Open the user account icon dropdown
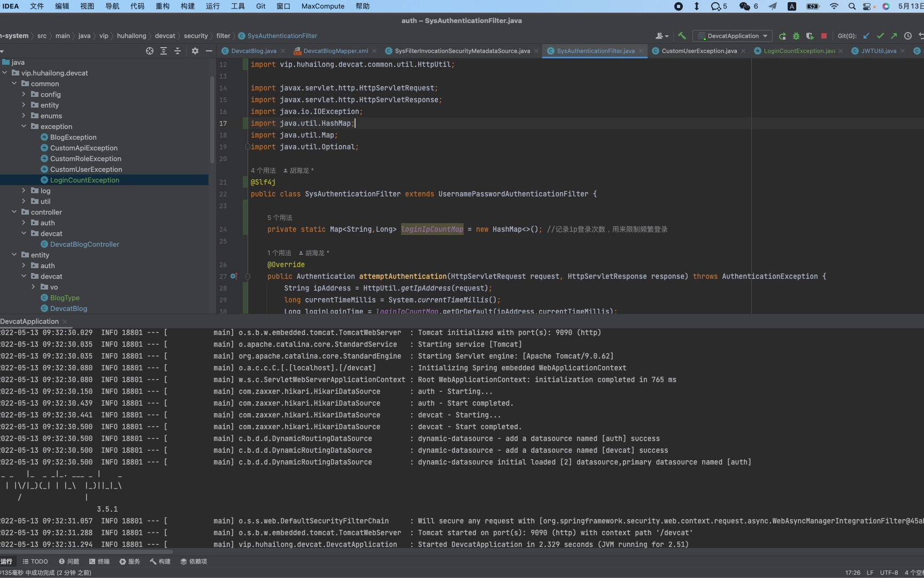 [662, 36]
